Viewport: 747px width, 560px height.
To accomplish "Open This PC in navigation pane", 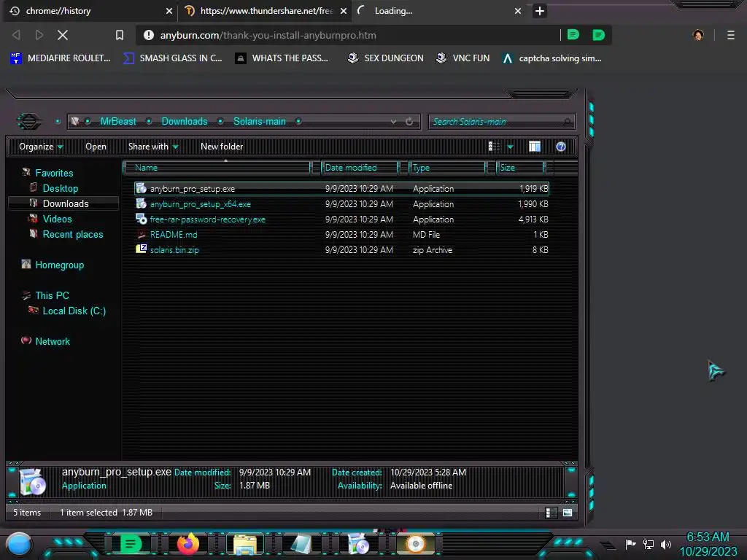I will pos(52,296).
